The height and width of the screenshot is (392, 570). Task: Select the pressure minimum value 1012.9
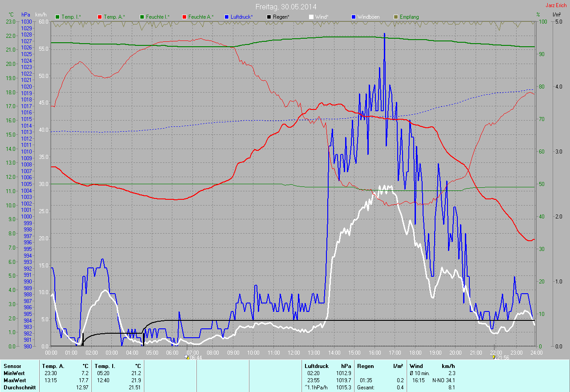tap(343, 373)
